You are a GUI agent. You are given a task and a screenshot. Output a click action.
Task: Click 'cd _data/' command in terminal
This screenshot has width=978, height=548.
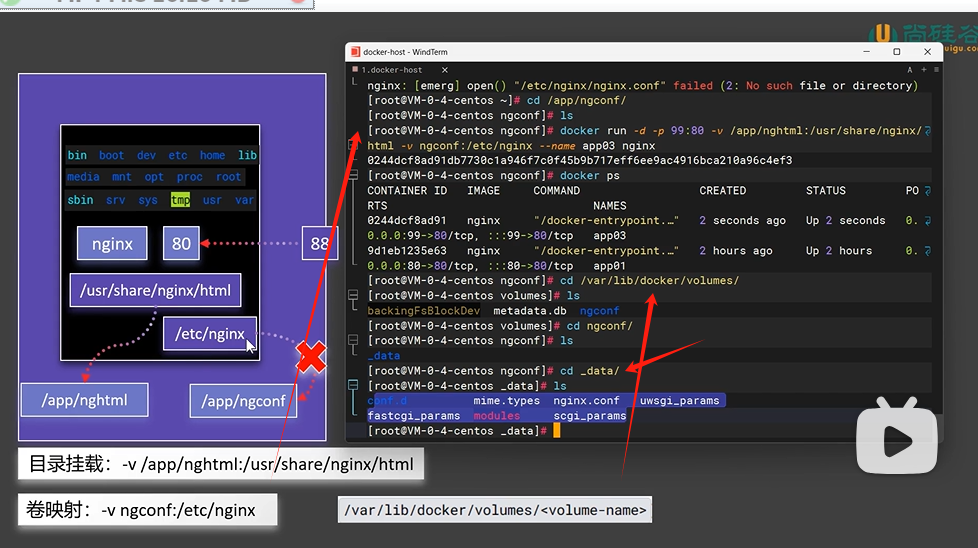pyautogui.click(x=589, y=371)
